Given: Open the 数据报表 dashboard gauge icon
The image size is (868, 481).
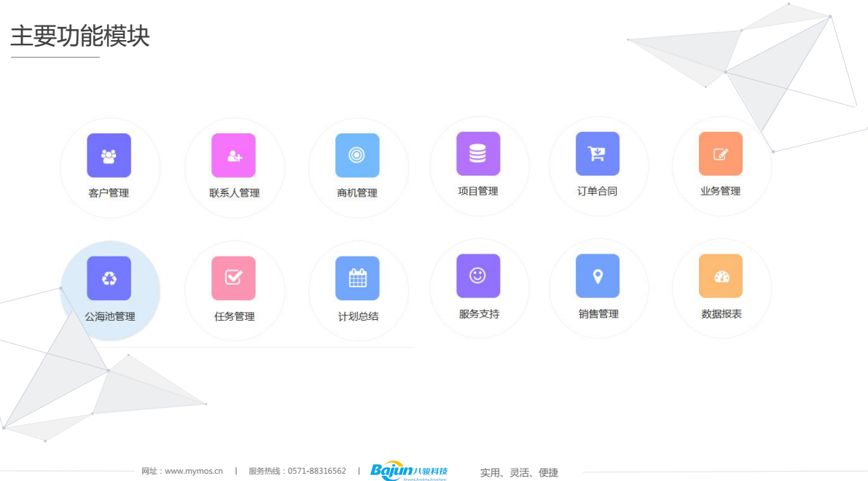Looking at the screenshot, I should [720, 276].
